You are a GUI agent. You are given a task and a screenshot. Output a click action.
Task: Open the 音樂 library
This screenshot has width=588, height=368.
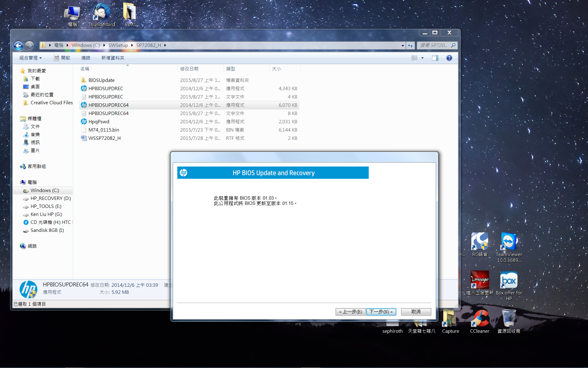[x=35, y=135]
